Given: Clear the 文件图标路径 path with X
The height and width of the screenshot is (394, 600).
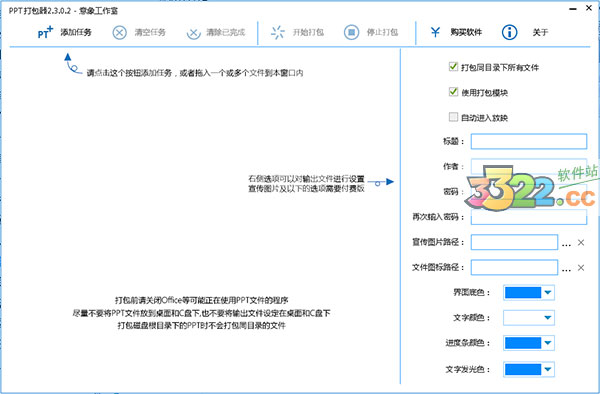Looking at the screenshot, I should pos(581,268).
